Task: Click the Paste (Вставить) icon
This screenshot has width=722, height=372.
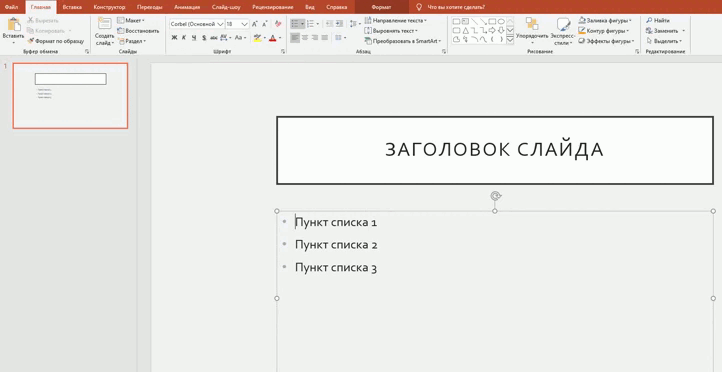Action: [13, 25]
